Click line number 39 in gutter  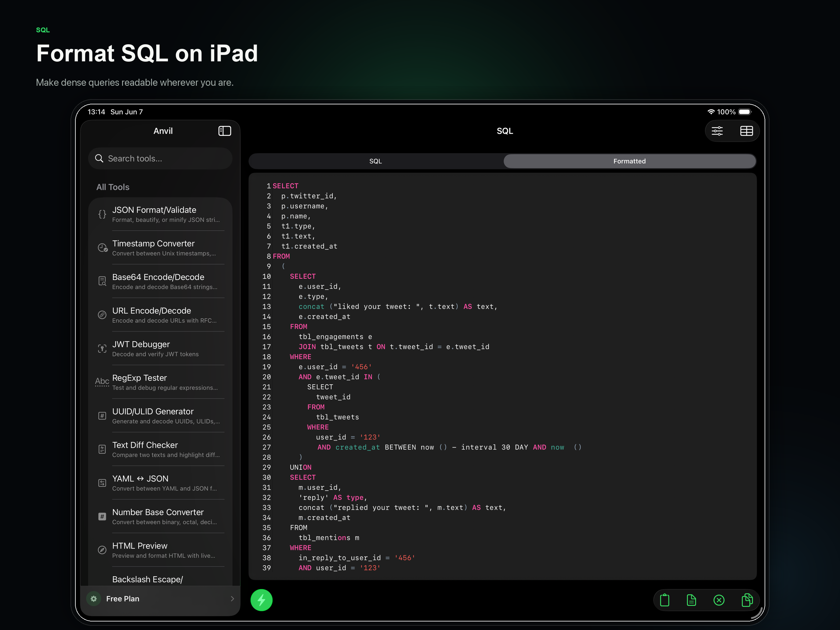[x=266, y=568]
